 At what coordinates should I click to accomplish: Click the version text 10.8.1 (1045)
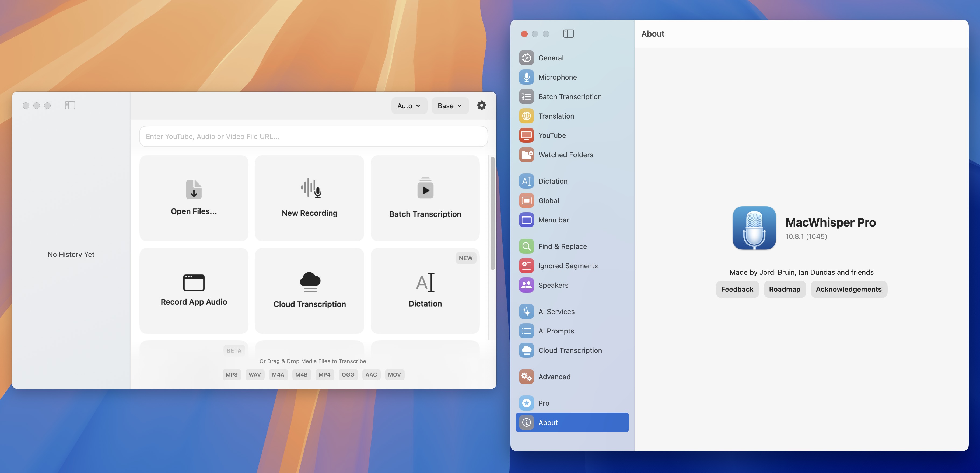point(806,236)
